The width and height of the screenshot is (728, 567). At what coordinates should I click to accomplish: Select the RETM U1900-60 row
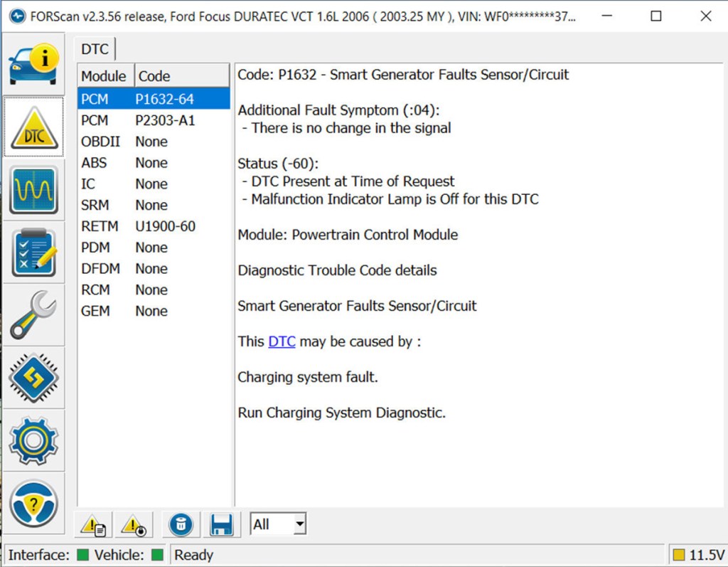154,226
